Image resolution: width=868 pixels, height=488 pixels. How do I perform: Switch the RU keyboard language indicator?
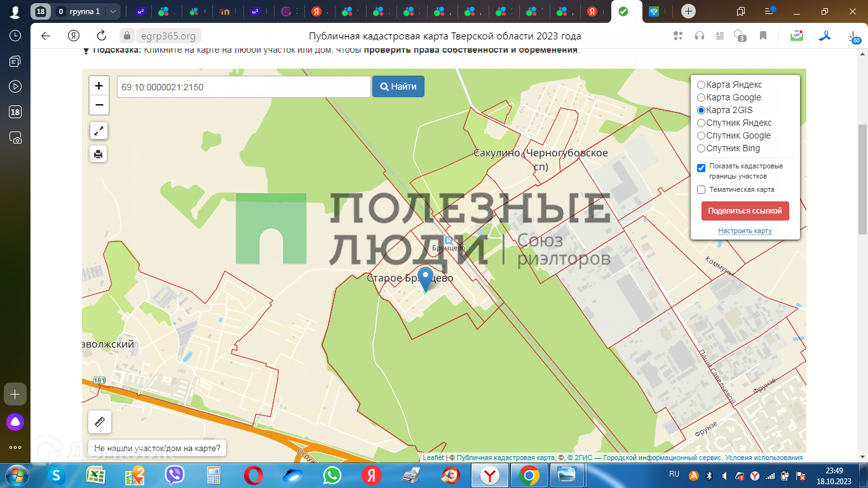coord(674,474)
